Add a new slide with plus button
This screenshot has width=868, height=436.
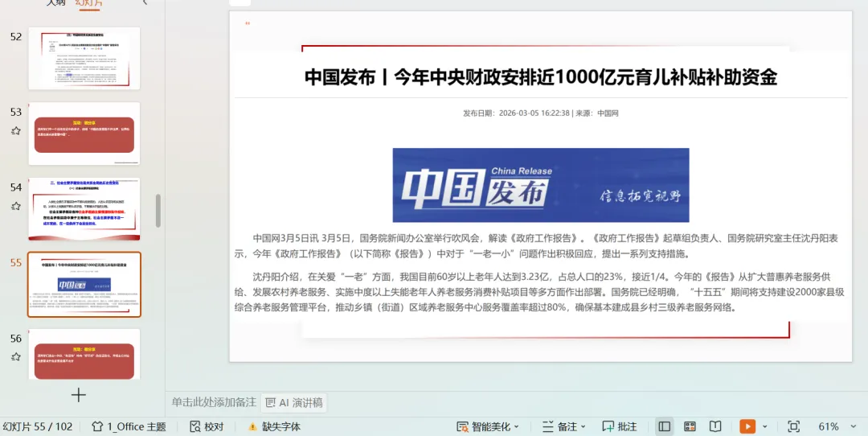(x=79, y=395)
